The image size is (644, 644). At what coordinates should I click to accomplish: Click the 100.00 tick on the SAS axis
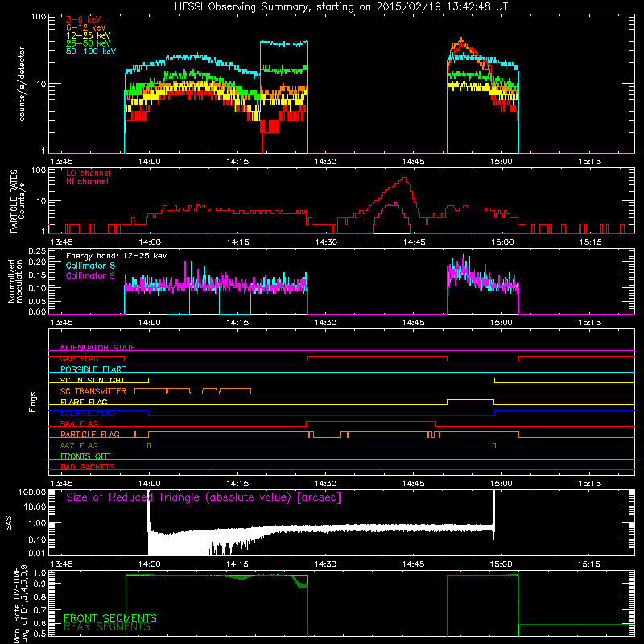(x=32, y=492)
